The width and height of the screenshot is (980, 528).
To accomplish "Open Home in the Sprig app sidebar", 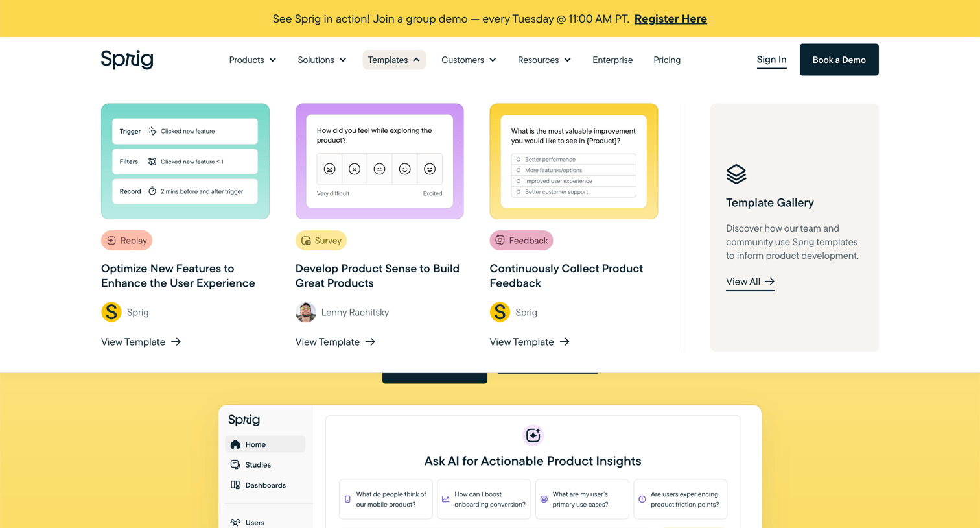I will pos(265,444).
